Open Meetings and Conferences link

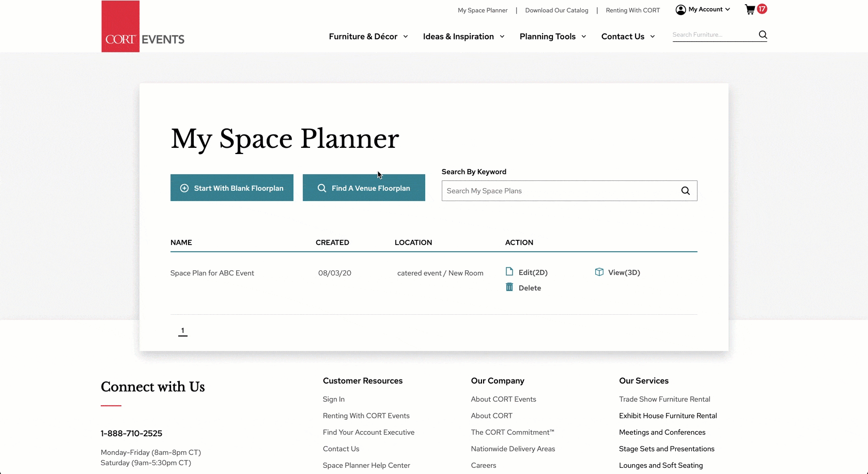[662, 432]
